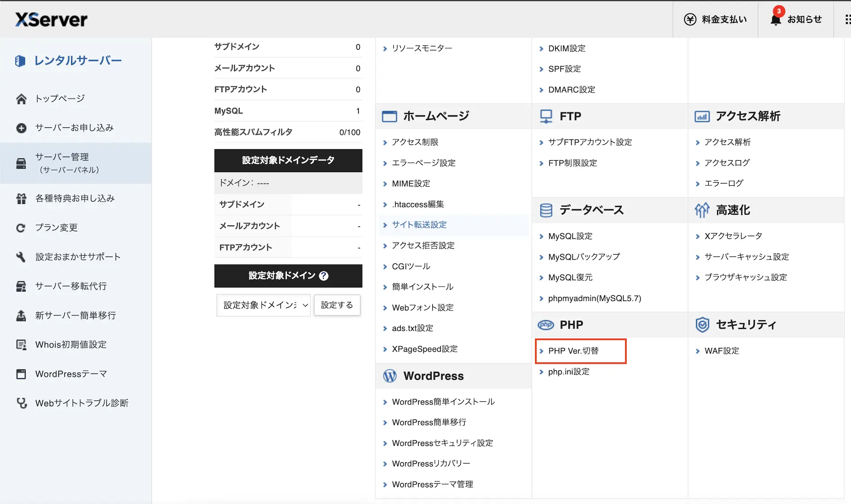This screenshot has height=504, width=851.
Task: Open Whois初期値設定 in the sidebar
Action: click(x=71, y=345)
